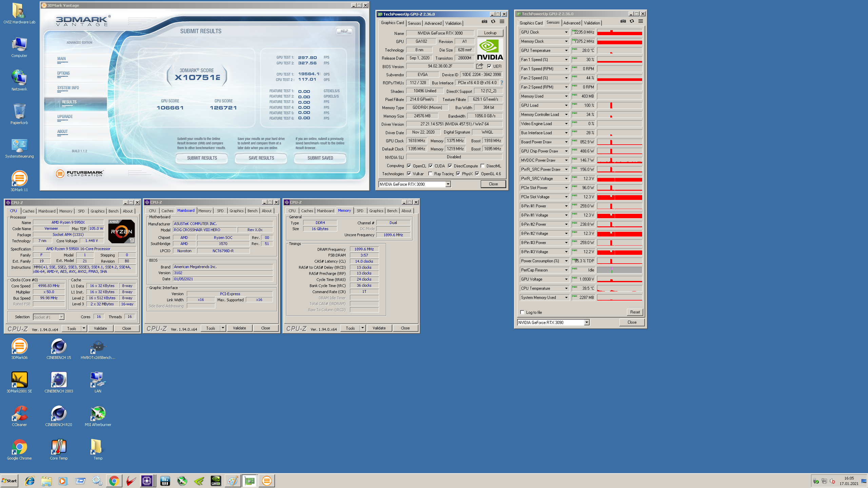Click the Lookup button in GPU-Z

[490, 33]
